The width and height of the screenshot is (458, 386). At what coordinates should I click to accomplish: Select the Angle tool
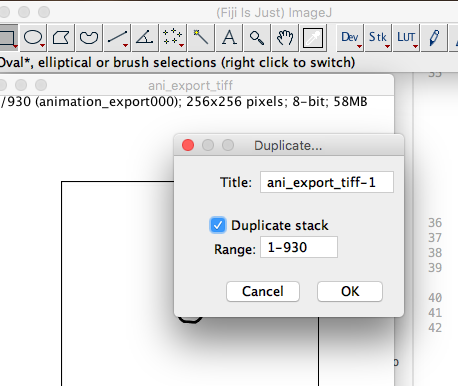click(x=145, y=37)
